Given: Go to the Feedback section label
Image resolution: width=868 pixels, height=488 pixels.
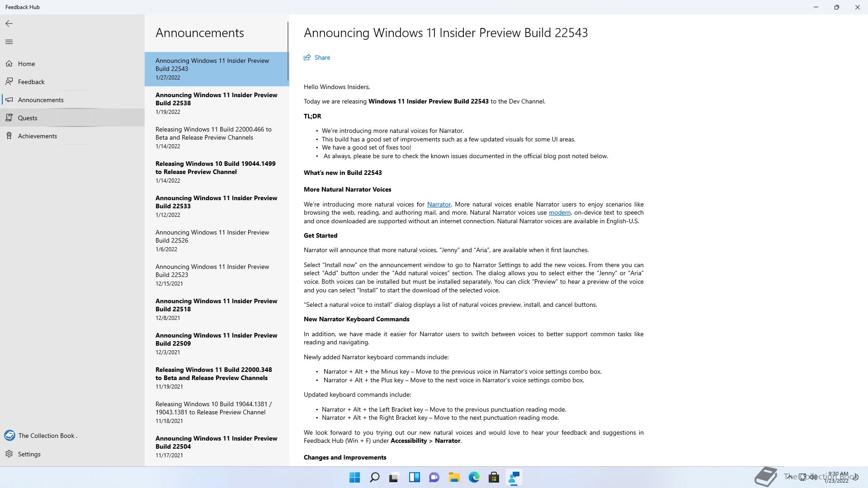Looking at the screenshot, I should 31,82.
